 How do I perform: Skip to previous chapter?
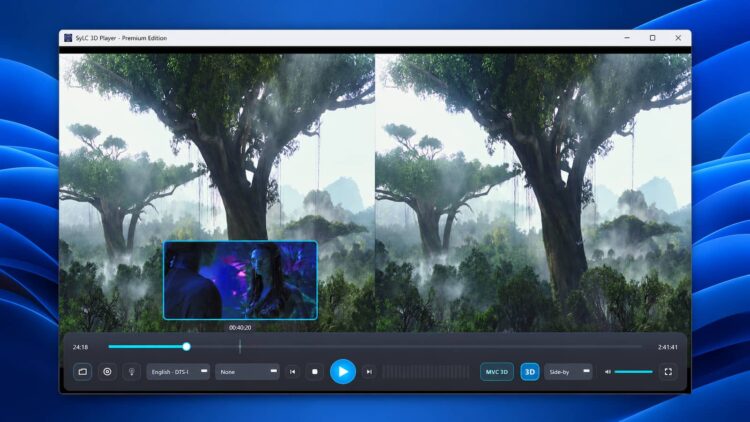click(x=293, y=372)
